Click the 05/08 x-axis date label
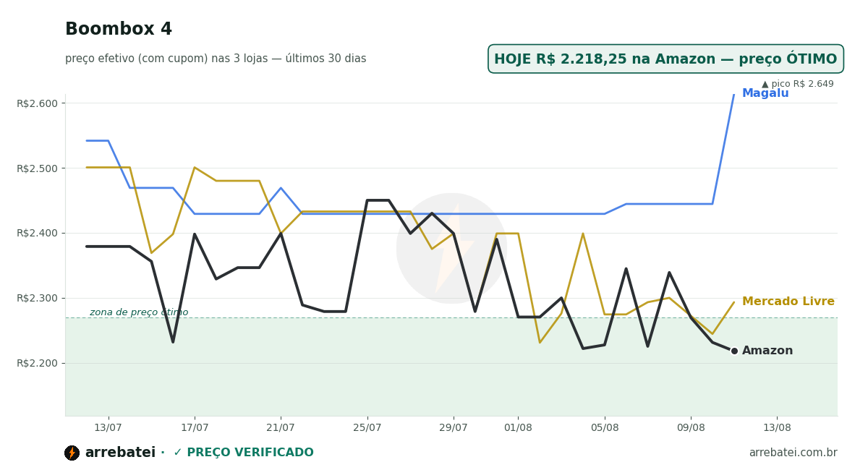The image size is (868, 470). (605, 427)
